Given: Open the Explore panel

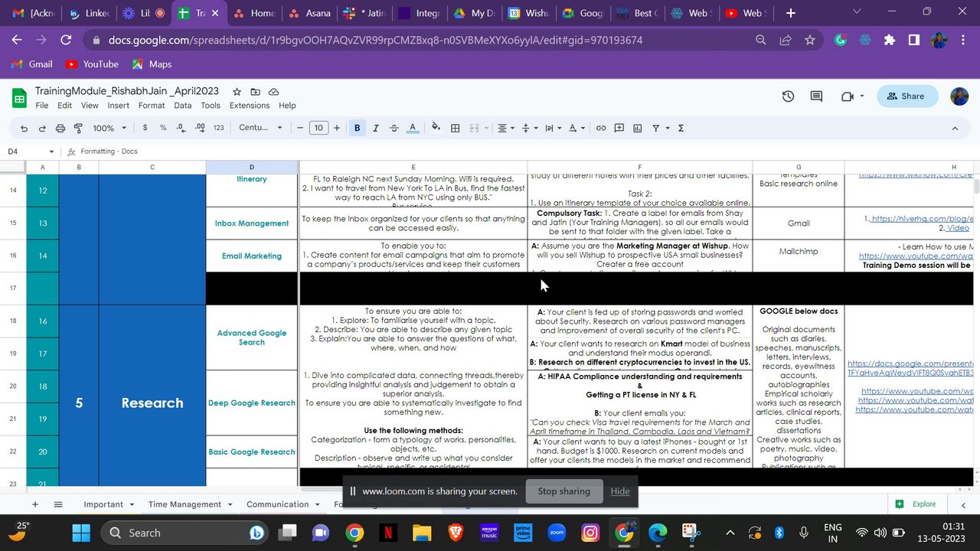Looking at the screenshot, I should [916, 504].
